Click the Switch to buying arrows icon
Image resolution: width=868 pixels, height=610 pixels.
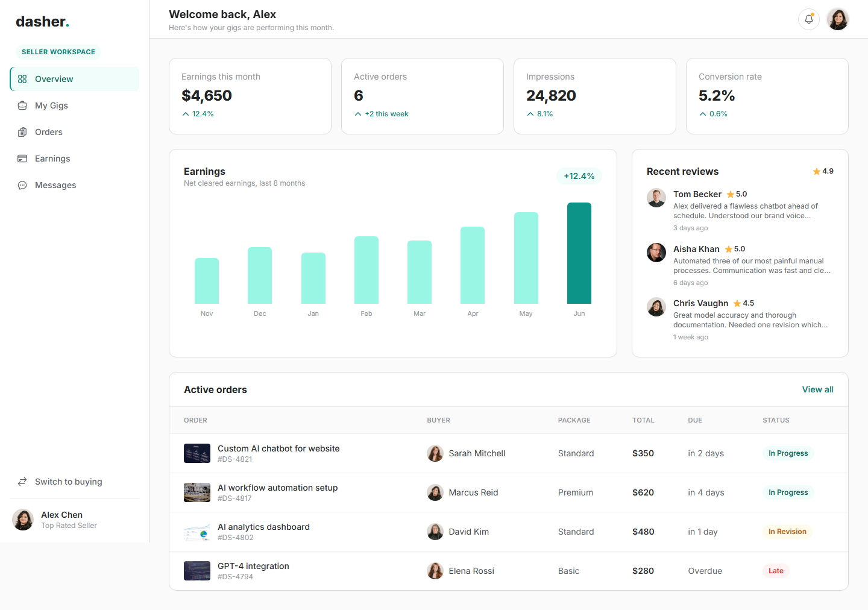pos(22,482)
